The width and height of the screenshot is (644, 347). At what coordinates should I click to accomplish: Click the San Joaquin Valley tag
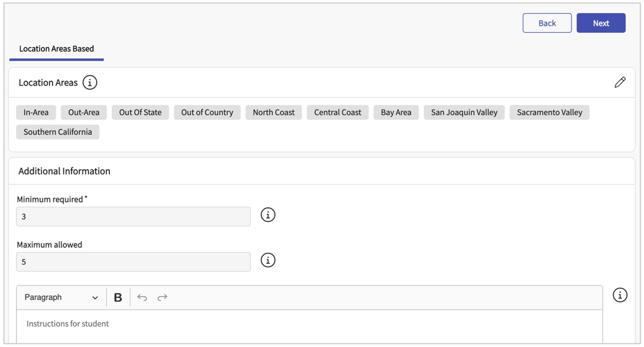coord(464,112)
